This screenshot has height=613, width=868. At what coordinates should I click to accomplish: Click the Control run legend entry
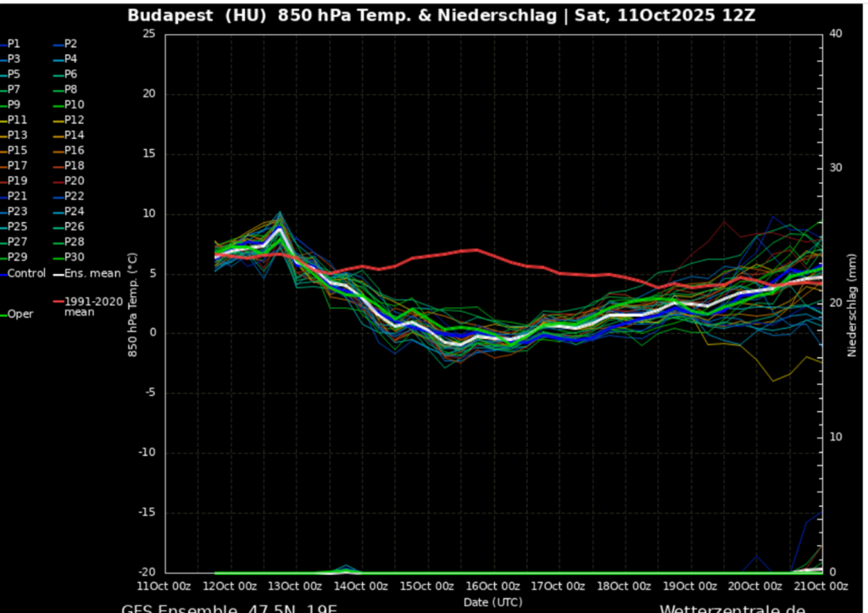point(26,274)
